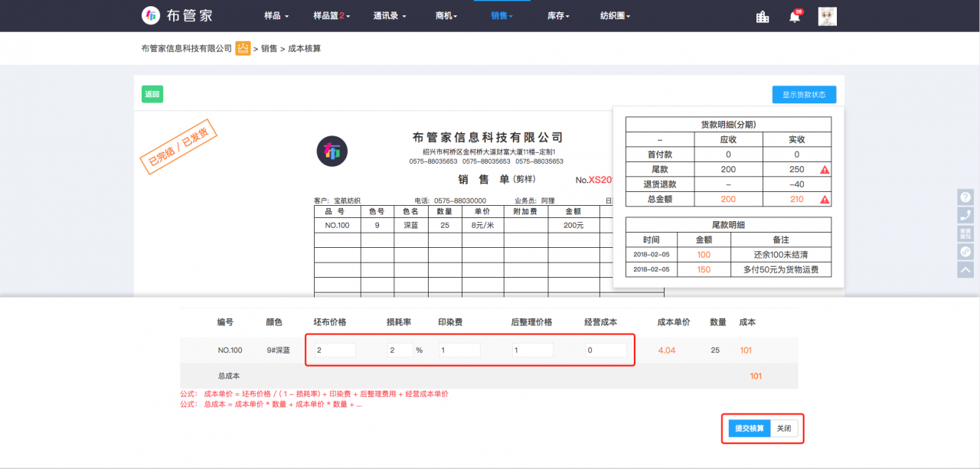
Task: Click the NO.100 cell in the cost row
Action: coord(230,350)
